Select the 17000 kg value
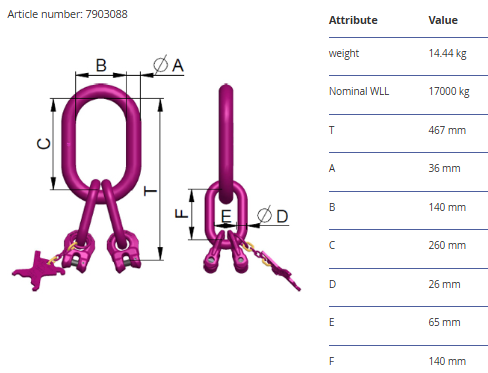Image resolution: width=488 pixels, height=373 pixels. point(449,91)
